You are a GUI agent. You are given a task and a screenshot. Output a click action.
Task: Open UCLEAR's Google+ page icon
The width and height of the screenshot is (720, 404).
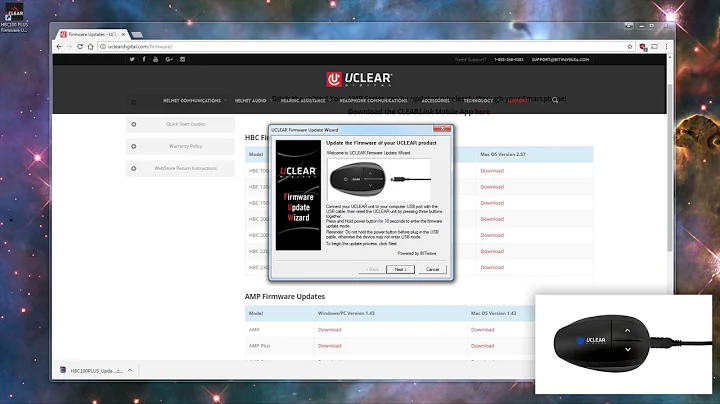point(169,59)
